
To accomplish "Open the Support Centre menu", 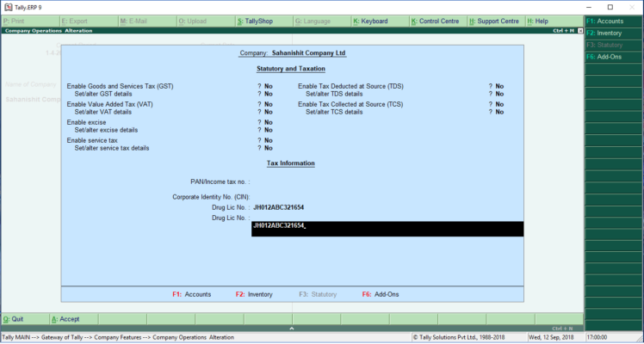I will [x=494, y=21].
